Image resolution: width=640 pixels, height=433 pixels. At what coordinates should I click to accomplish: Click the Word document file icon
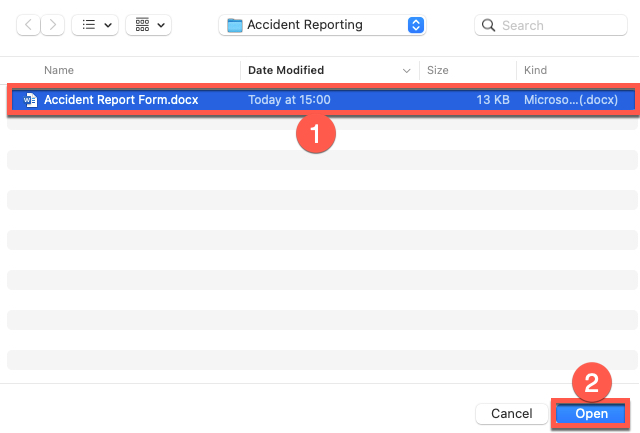[30, 100]
